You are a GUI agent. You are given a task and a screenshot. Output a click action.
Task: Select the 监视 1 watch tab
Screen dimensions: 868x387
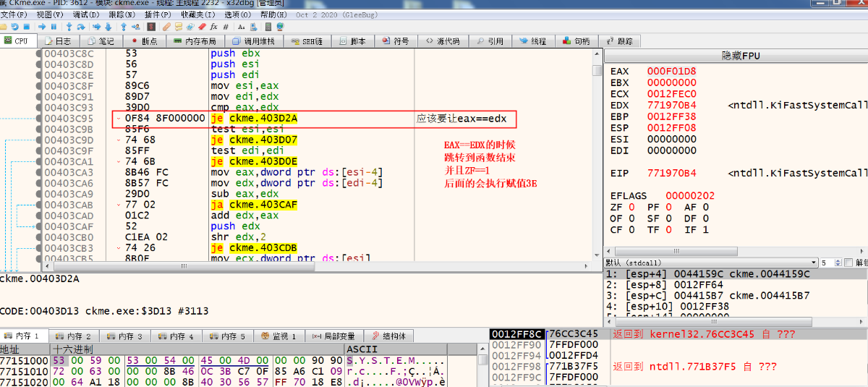coord(279,336)
